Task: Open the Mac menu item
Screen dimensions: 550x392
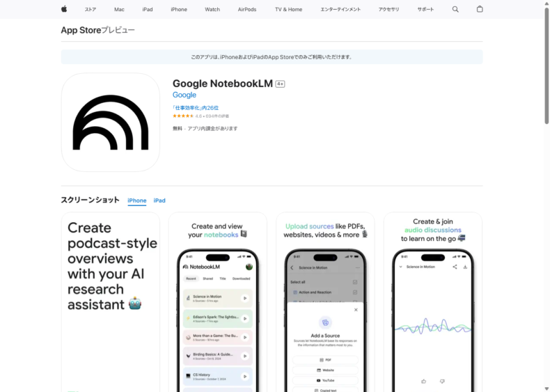Action: click(x=119, y=10)
